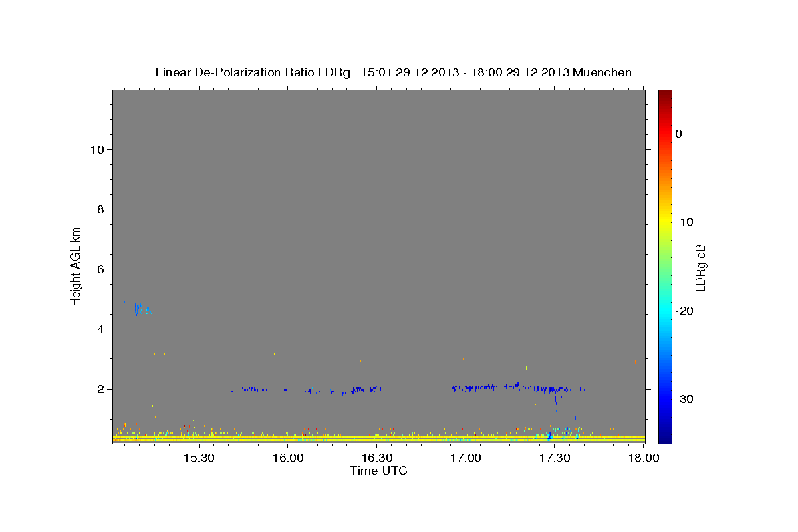Click the plot title 'Linear De-Polarization Ratio LDRg'
798x532 pixels.
(x=253, y=72)
